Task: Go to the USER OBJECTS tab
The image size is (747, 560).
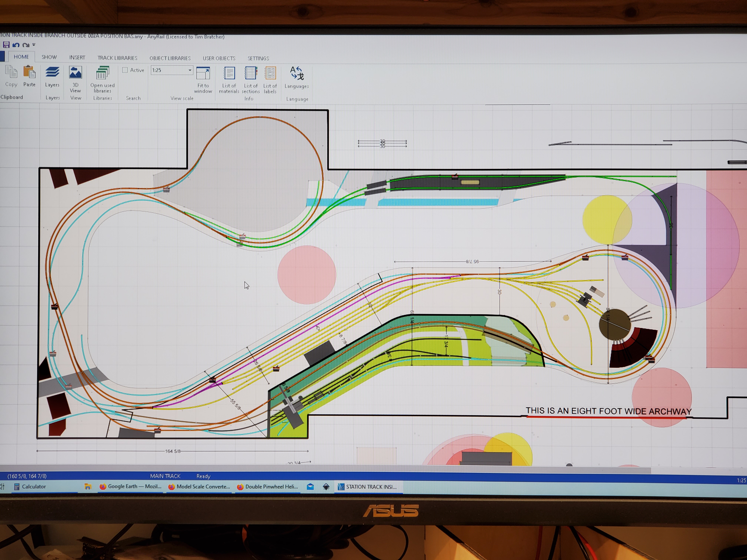Action: pyautogui.click(x=219, y=58)
